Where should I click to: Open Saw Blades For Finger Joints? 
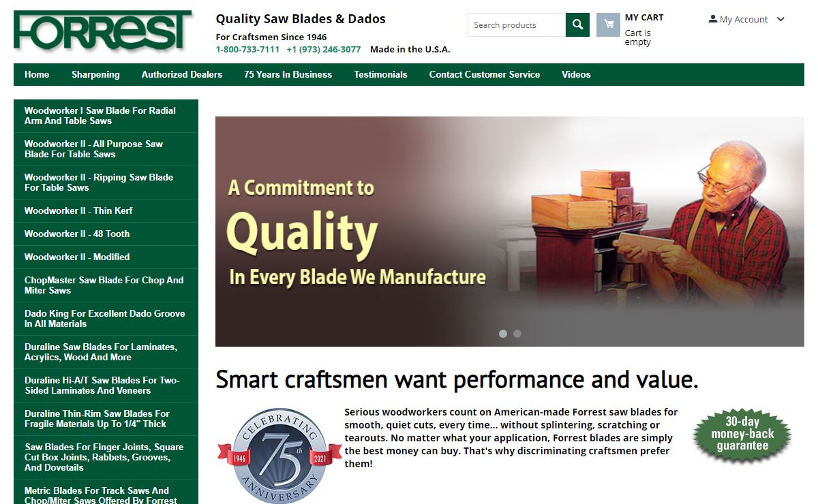(106, 457)
